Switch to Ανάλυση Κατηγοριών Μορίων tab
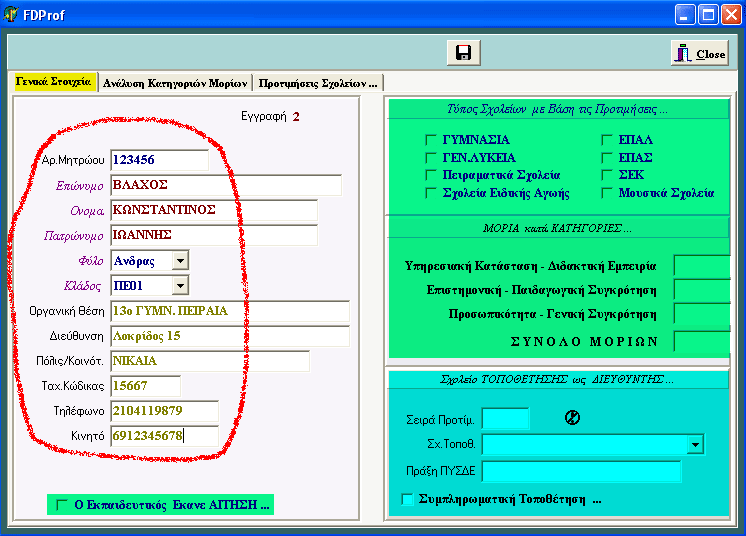 pyautogui.click(x=175, y=83)
